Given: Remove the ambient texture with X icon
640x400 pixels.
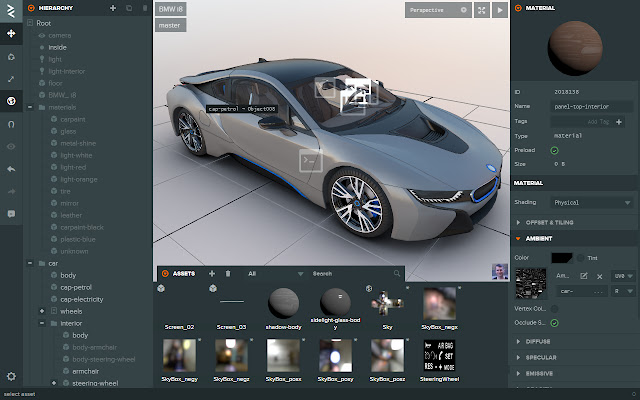Looking at the screenshot, I should pos(600,276).
